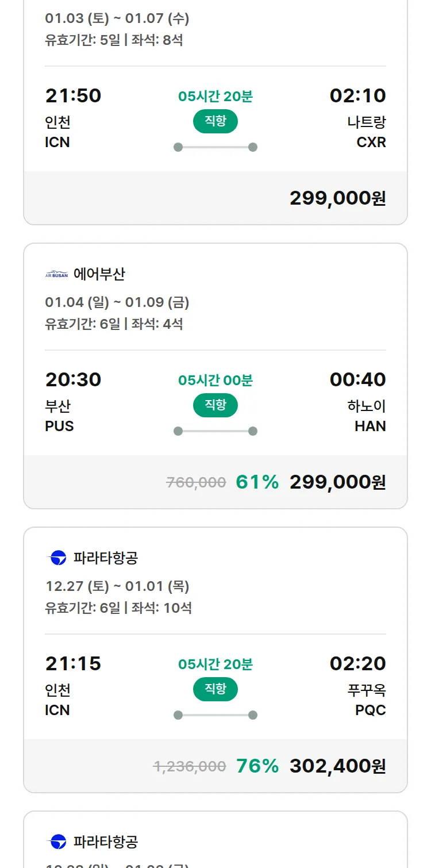Screen dimensions: 431x868
Task: Open the 01.04 (일) ~ 01.09 (금) date range
Action: point(117,302)
